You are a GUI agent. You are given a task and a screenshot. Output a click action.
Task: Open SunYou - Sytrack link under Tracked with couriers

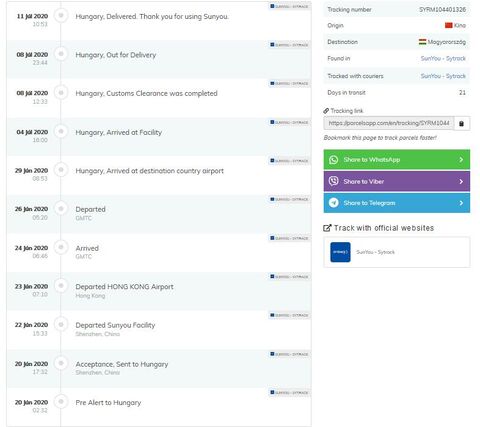click(x=443, y=76)
